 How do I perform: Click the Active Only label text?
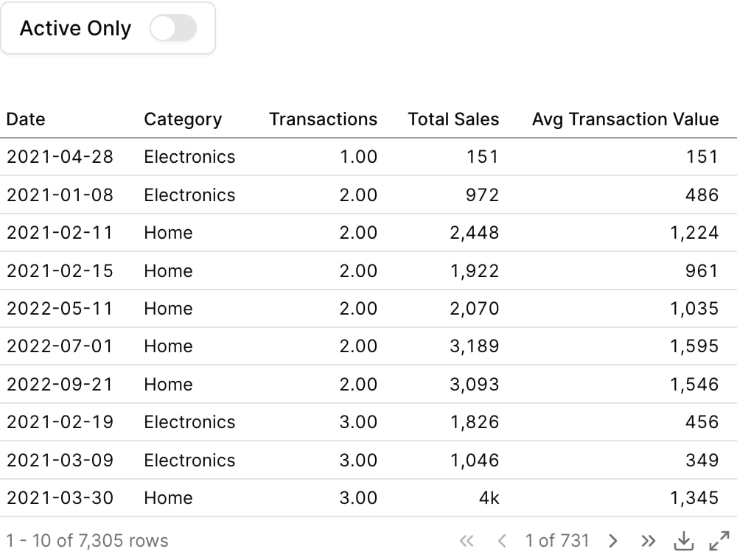point(75,28)
